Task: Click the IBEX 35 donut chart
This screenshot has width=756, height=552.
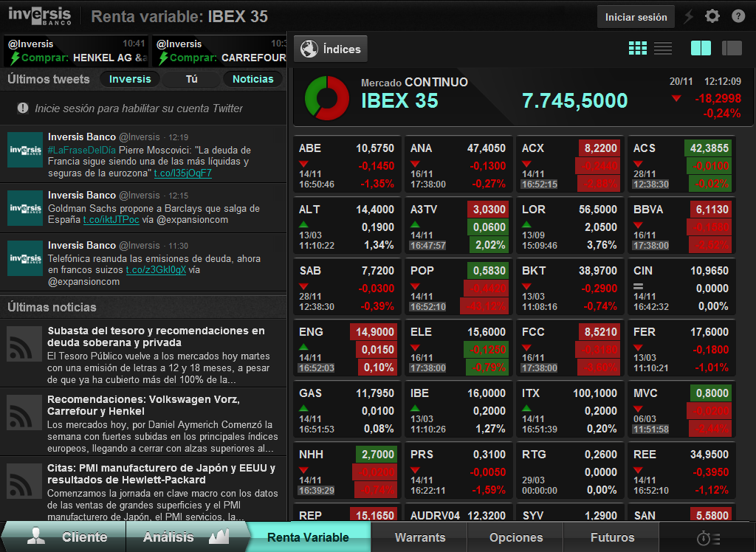Action: (x=327, y=97)
